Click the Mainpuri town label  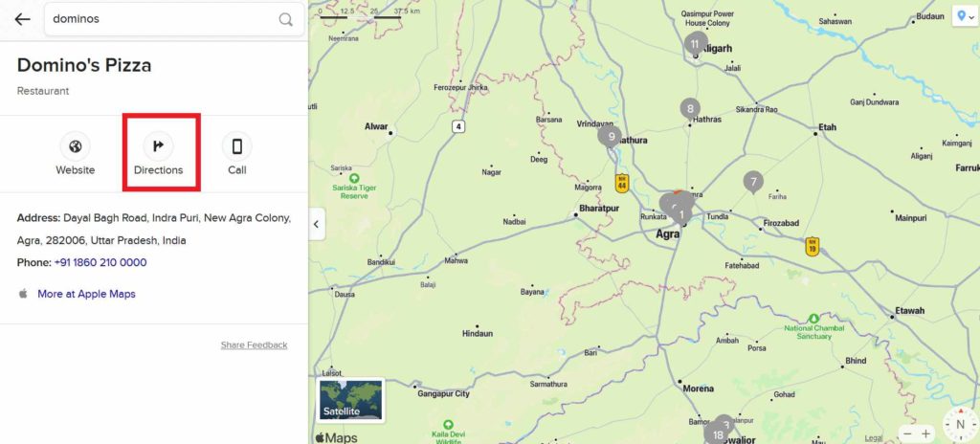tap(911, 218)
